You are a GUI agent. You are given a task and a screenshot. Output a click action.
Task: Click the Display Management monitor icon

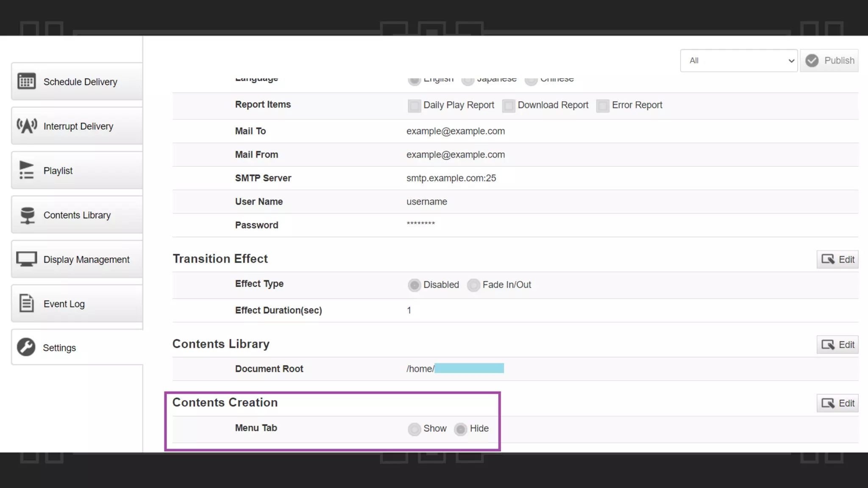pos(26,259)
